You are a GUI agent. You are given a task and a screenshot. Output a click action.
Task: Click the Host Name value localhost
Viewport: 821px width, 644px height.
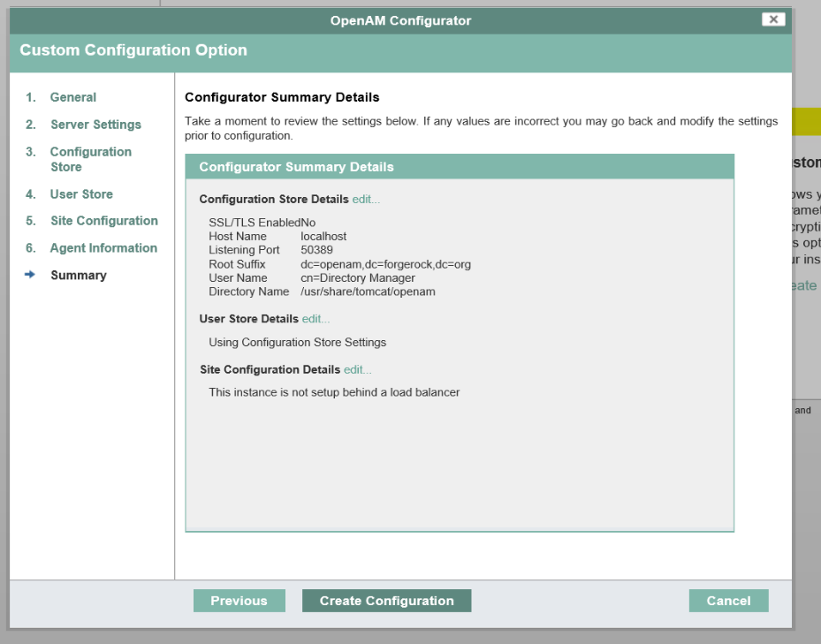[x=323, y=237]
